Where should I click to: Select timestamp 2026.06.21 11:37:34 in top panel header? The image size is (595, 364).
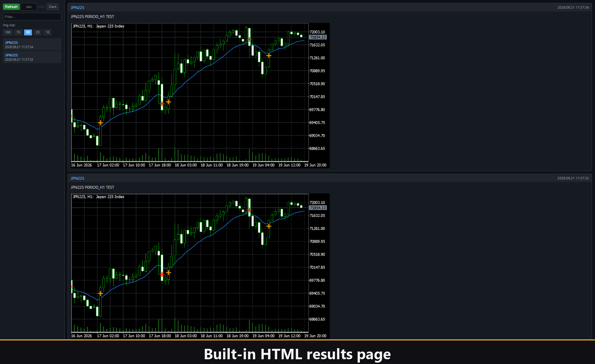click(x=573, y=7)
